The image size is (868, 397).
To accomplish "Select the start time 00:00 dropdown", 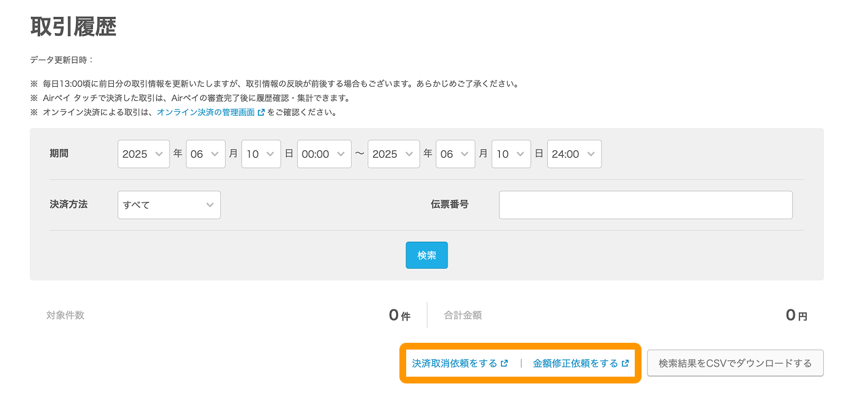I will (324, 154).
